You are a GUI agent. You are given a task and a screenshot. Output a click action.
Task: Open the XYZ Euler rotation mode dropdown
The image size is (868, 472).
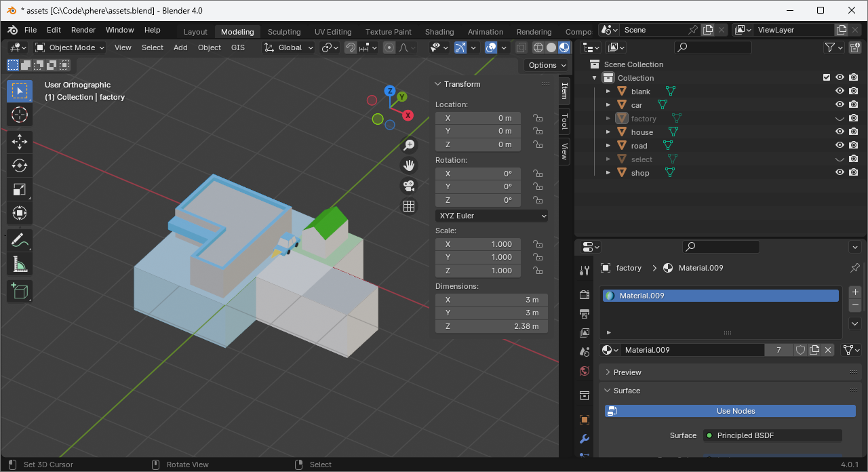point(492,216)
